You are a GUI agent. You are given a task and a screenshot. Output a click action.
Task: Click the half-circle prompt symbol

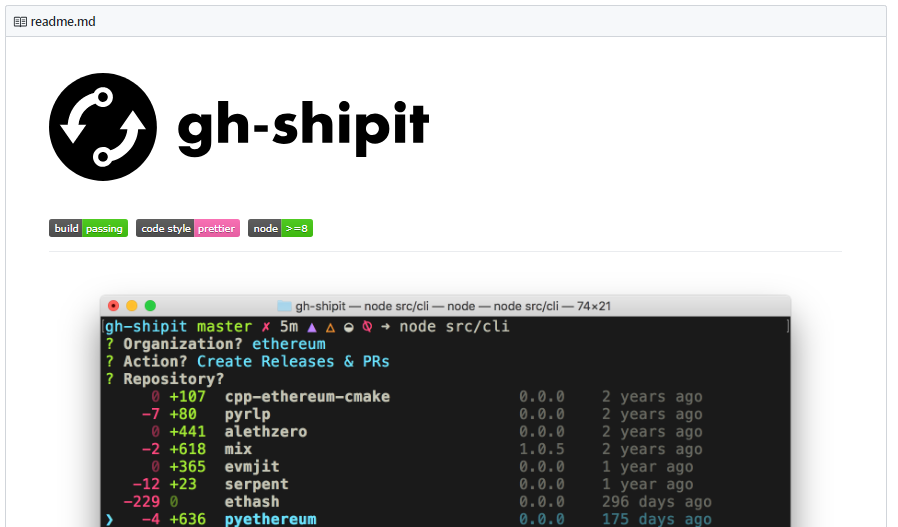tap(349, 327)
